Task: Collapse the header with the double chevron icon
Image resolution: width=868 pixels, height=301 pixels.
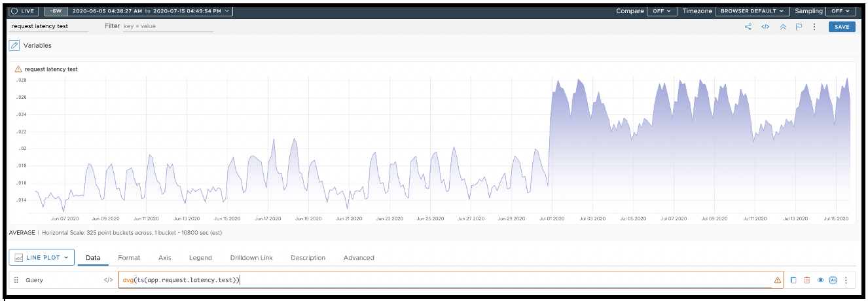Action: (x=782, y=27)
